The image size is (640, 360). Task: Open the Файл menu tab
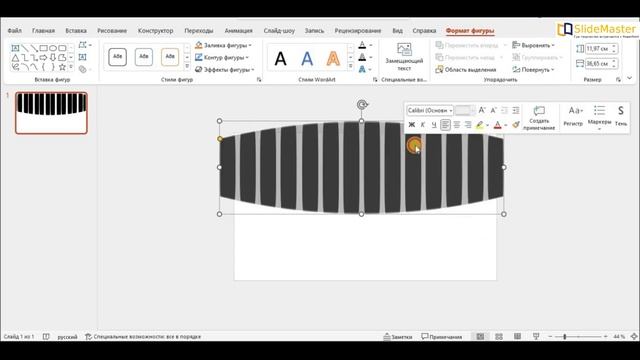(x=15, y=31)
